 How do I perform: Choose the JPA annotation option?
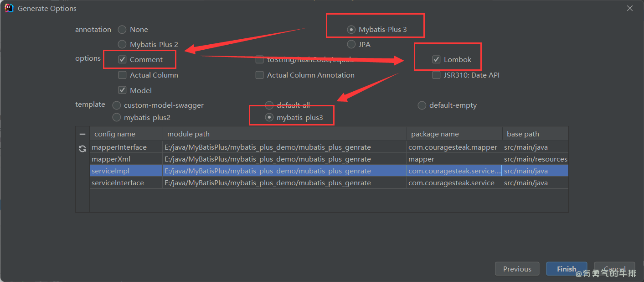pyautogui.click(x=351, y=44)
